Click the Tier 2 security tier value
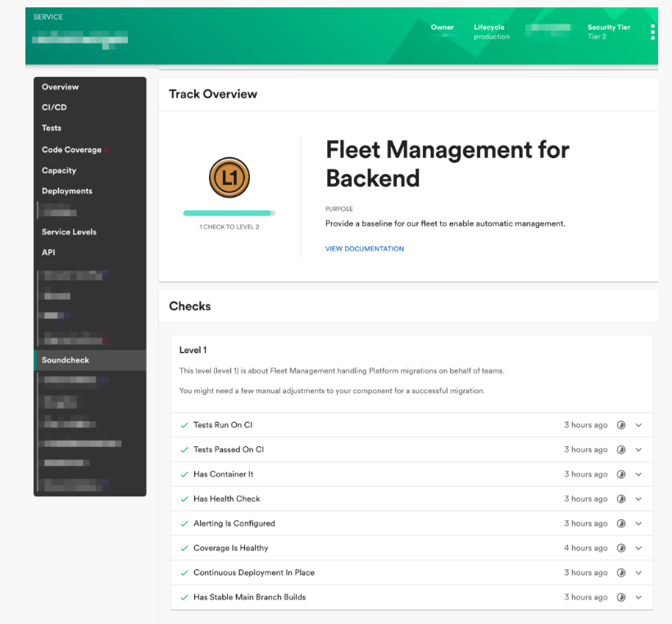This screenshot has width=672, height=624. [x=597, y=37]
